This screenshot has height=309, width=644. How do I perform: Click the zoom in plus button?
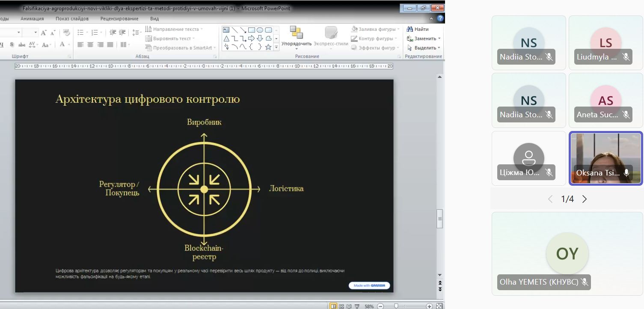(429, 306)
